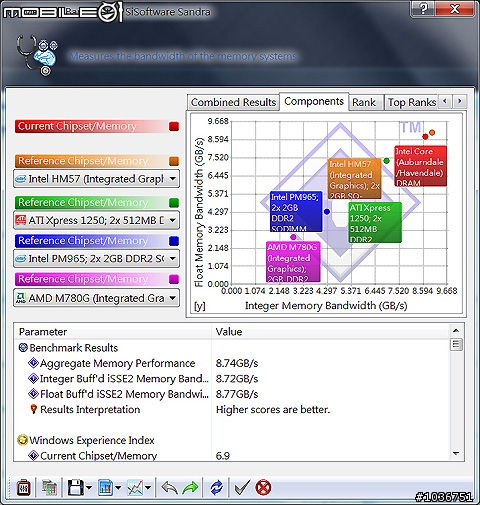This screenshot has height=505, width=480.
Task: Close the SiSoftware Sandra window
Action: click(455, 9)
